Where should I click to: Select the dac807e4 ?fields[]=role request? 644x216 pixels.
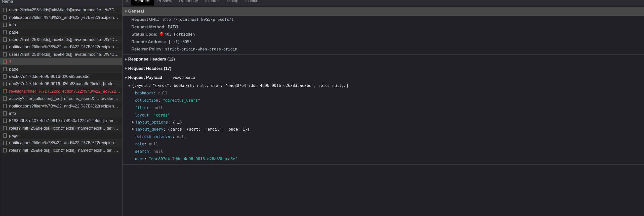tap(61, 84)
